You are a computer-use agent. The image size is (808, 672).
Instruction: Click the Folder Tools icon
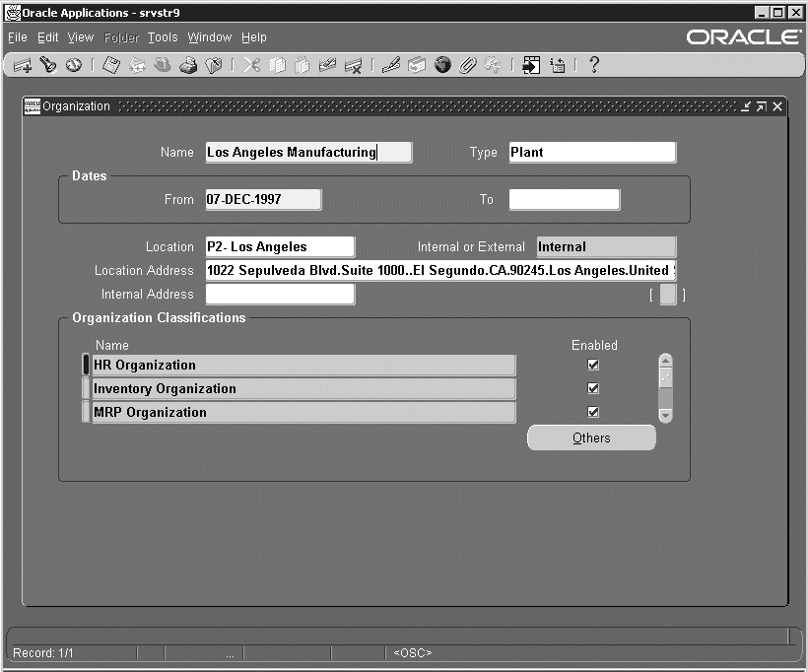[493, 65]
